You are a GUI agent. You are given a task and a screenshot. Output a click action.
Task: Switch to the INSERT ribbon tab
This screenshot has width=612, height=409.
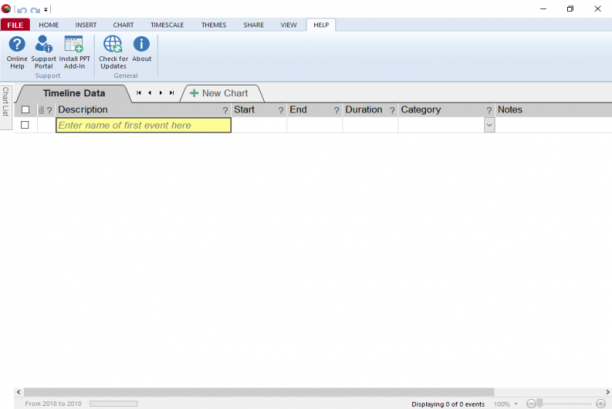coord(85,25)
